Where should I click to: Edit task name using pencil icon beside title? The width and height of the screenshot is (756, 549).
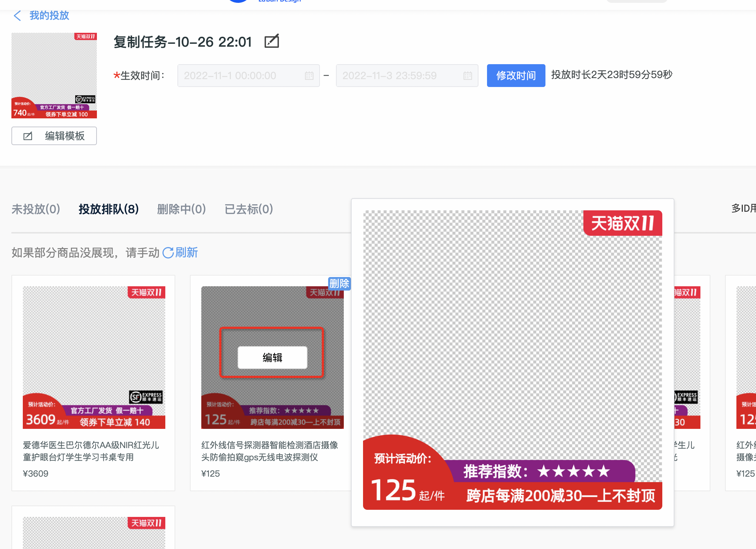(271, 41)
